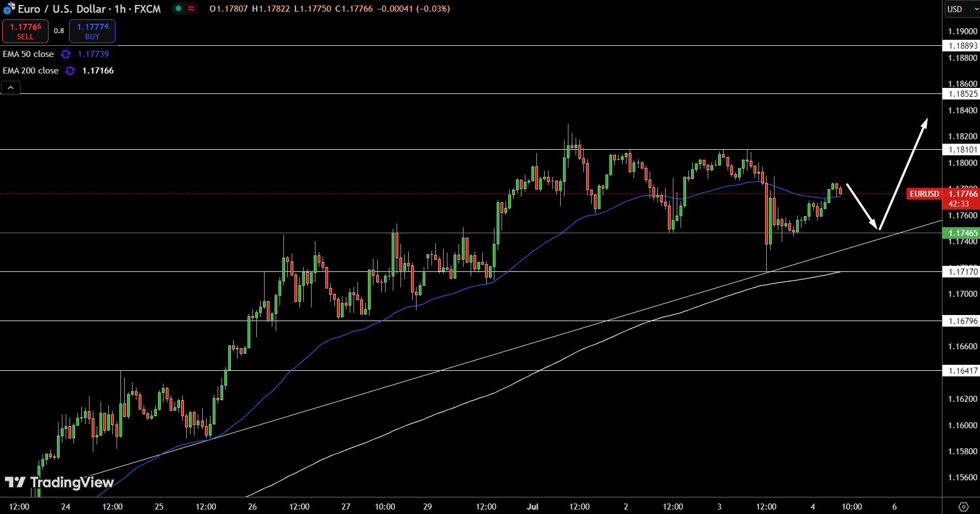The image size is (980, 514).
Task: Click the low value L1.17750
Action: click(312, 9)
